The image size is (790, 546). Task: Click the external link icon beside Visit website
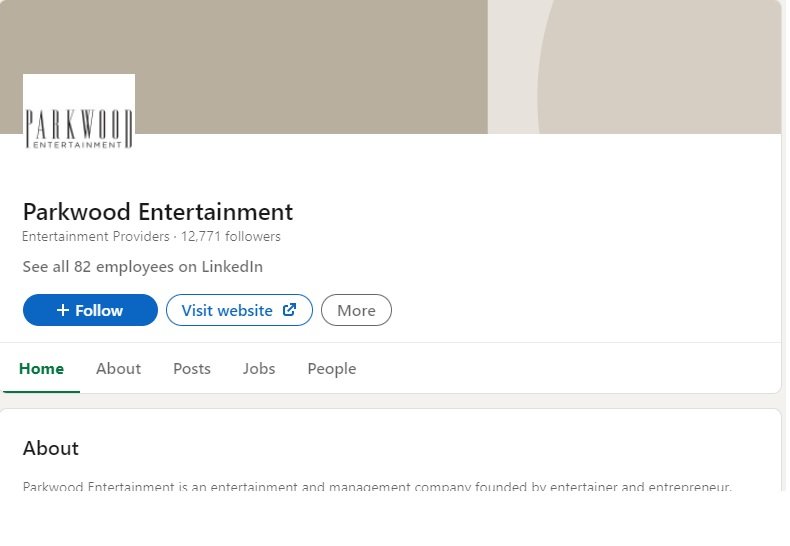pyautogui.click(x=289, y=310)
